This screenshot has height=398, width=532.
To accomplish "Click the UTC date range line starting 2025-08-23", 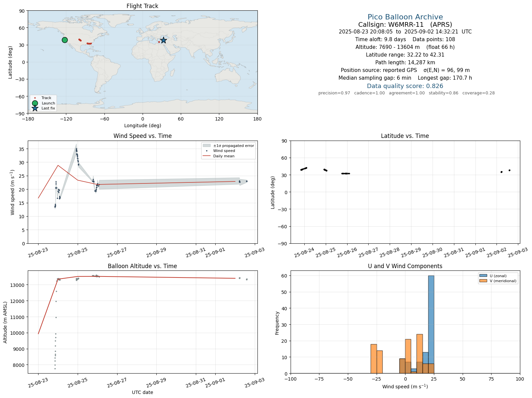I will [x=405, y=32].
